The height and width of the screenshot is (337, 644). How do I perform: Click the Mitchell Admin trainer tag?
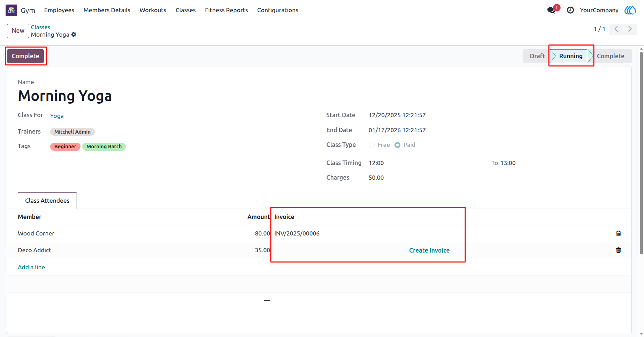point(72,132)
